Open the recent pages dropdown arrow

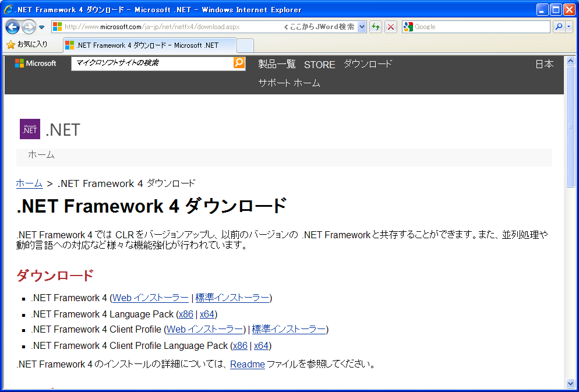(x=42, y=27)
